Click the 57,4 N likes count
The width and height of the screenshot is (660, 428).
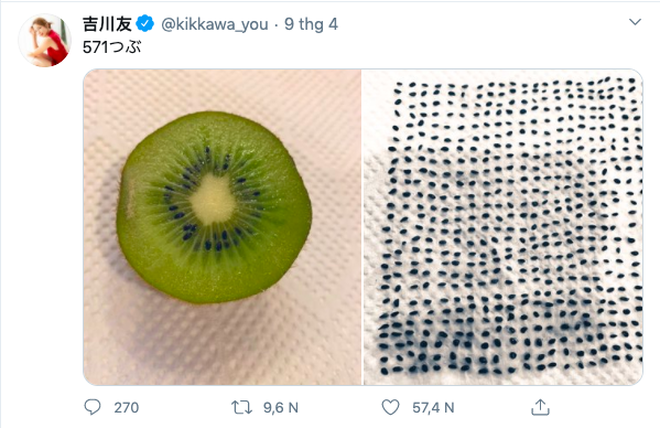tap(433, 407)
